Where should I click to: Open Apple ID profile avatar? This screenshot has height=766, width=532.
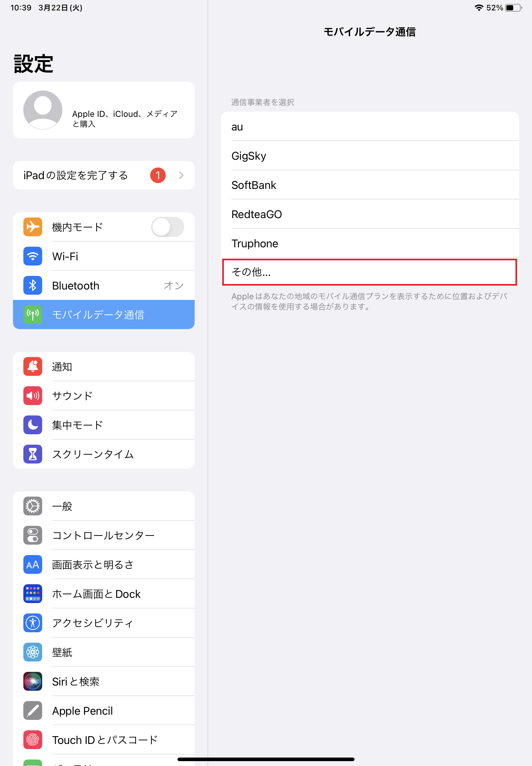point(43,110)
